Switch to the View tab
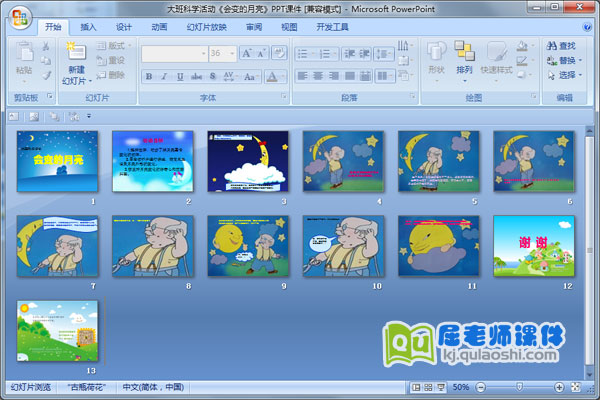600x400 pixels. 289,27
